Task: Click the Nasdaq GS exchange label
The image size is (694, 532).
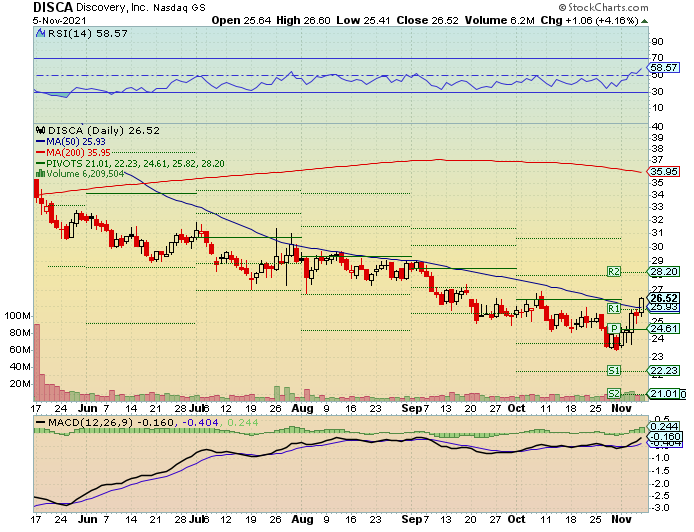Action: coord(179,8)
